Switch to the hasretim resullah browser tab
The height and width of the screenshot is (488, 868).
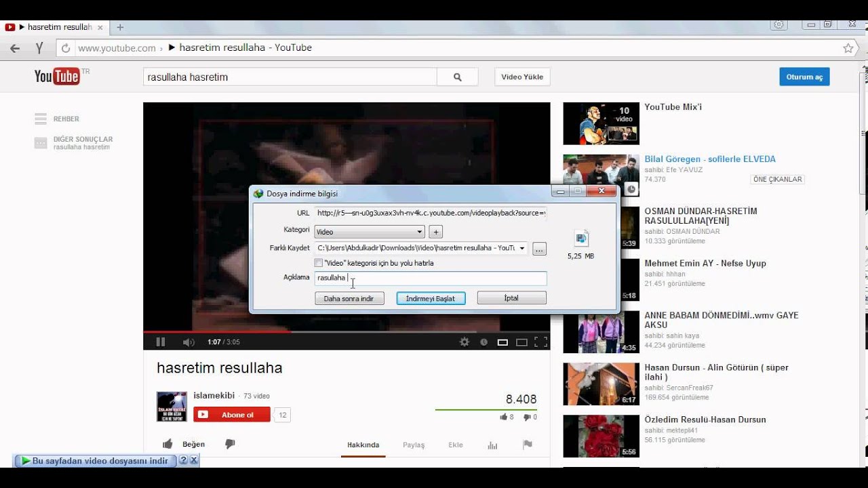54,27
